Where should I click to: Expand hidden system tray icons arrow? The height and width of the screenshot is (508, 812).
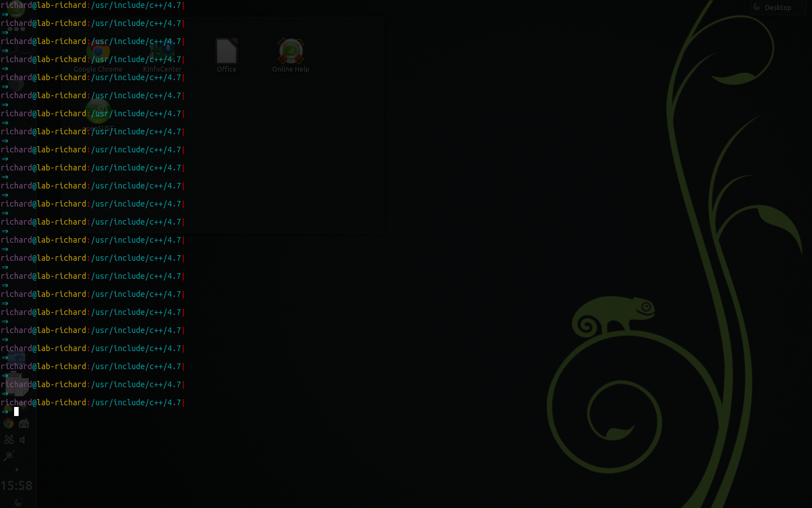[17, 470]
